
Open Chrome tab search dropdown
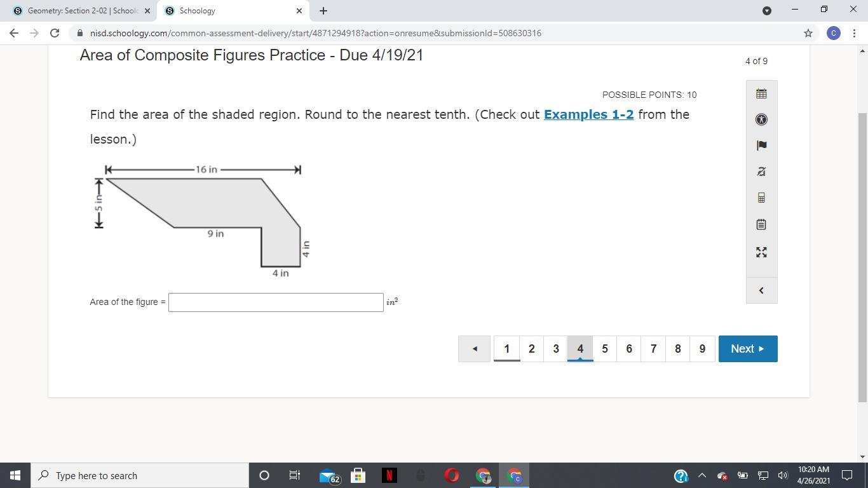767,11
